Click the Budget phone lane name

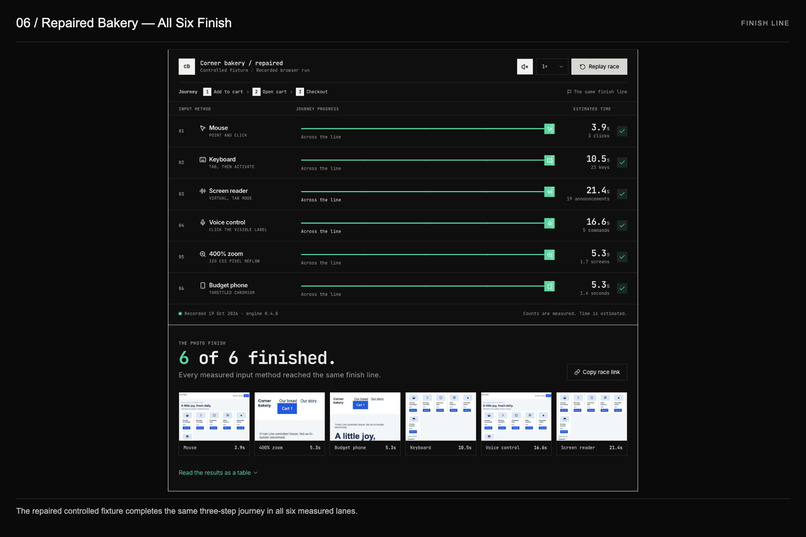pos(228,285)
